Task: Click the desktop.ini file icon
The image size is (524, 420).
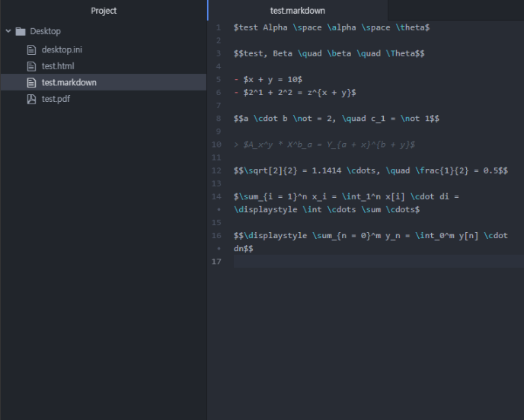Action: [31, 49]
